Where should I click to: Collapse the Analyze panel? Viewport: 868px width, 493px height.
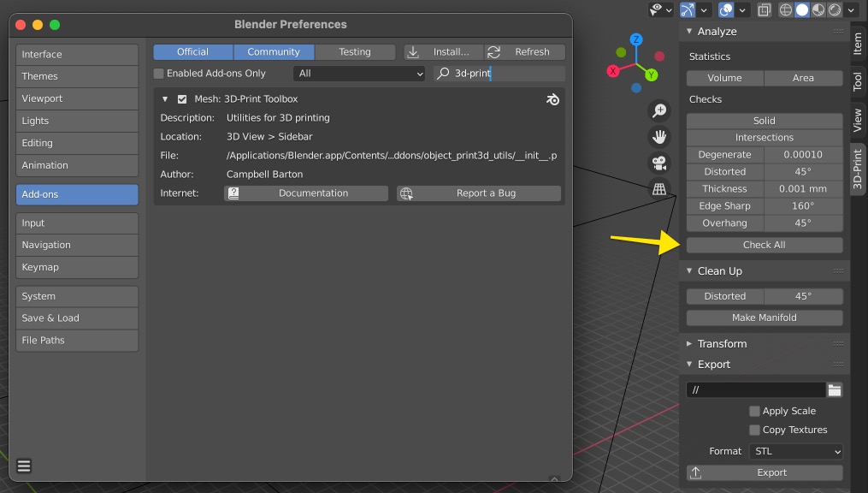click(x=689, y=31)
